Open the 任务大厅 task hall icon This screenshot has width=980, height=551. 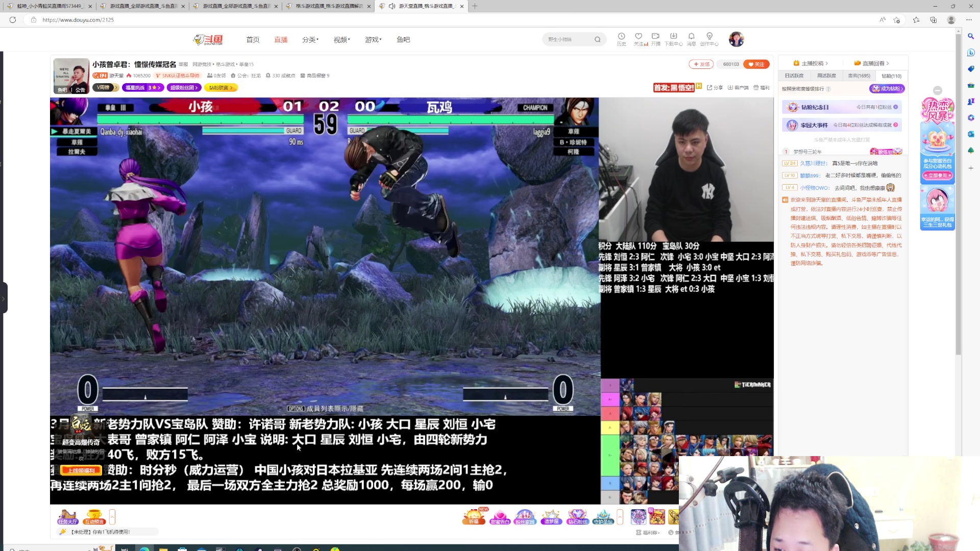click(67, 517)
